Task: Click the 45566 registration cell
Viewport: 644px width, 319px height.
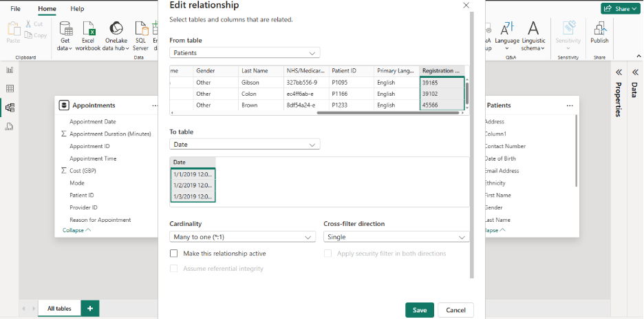Action: coord(442,105)
